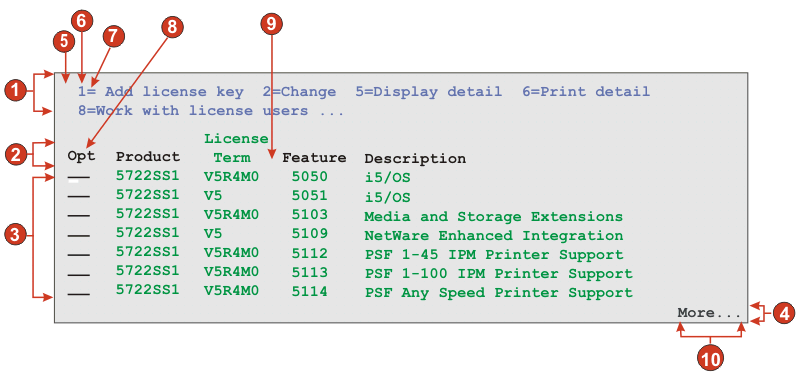This screenshot has width=800, height=378.
Task: Click 'Media and Storage Extensions' description
Action: tap(493, 216)
